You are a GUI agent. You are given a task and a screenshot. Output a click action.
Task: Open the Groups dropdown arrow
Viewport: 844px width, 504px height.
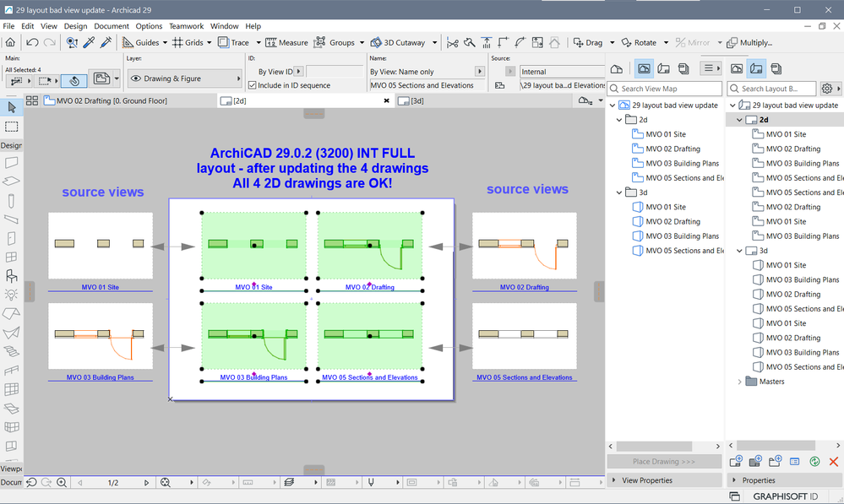[362, 42]
